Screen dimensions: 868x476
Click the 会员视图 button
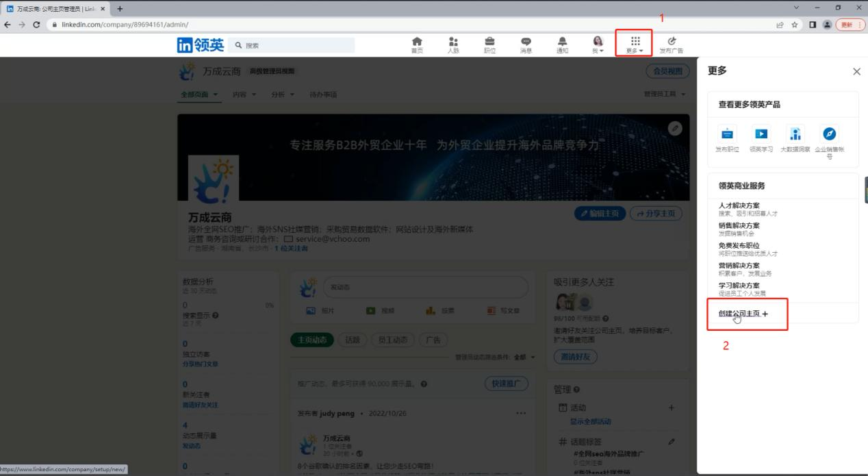point(667,71)
